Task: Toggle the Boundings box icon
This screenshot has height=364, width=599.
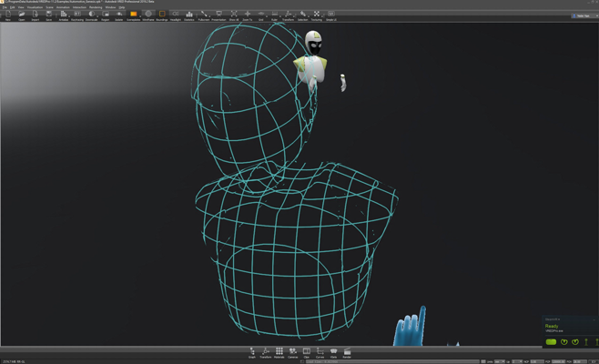Action: point(162,15)
